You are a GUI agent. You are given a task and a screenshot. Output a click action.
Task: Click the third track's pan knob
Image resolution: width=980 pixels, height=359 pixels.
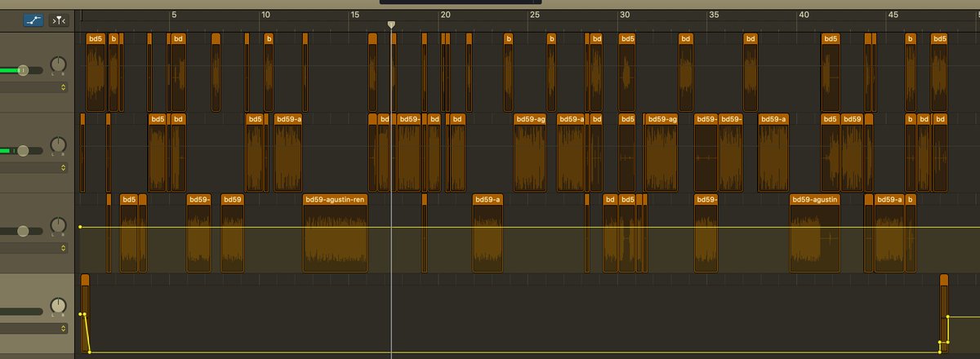click(x=58, y=225)
